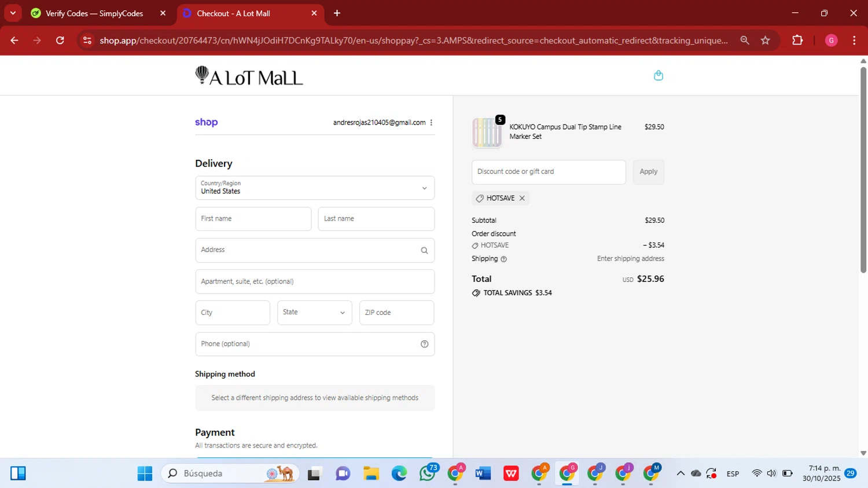Click the phone field help icon
The height and width of the screenshot is (488, 868).
(424, 344)
